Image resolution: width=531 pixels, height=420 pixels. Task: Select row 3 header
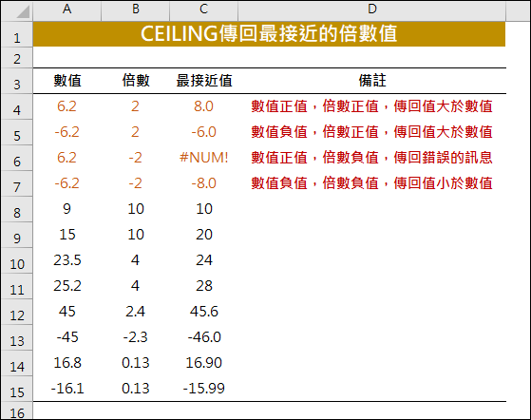click(x=16, y=82)
